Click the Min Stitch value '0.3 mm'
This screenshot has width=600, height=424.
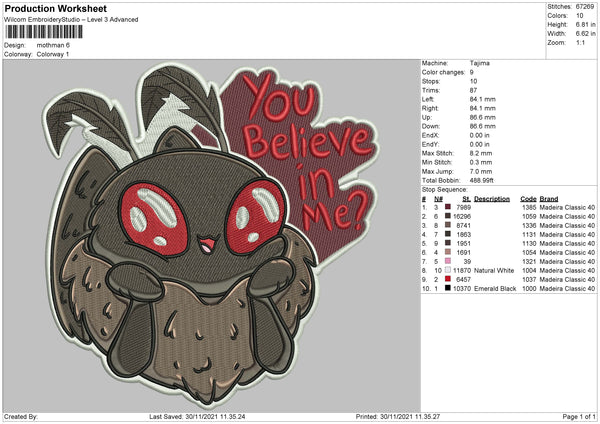481,162
